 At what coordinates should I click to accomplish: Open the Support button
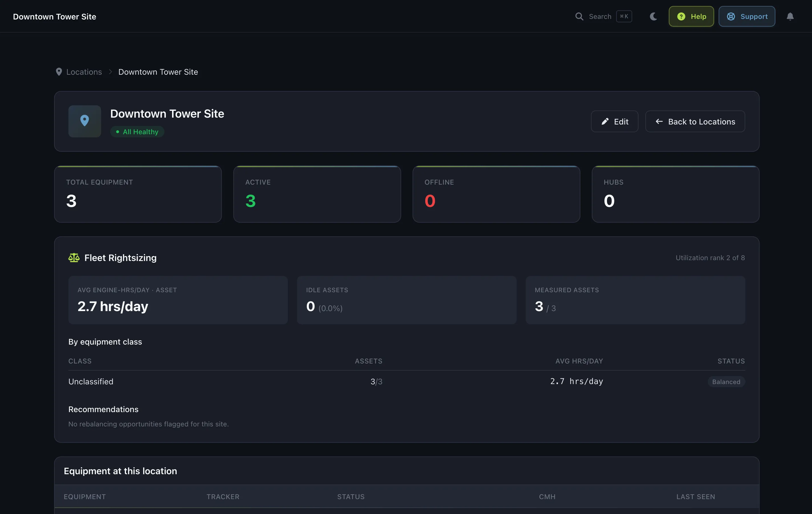[x=747, y=17]
